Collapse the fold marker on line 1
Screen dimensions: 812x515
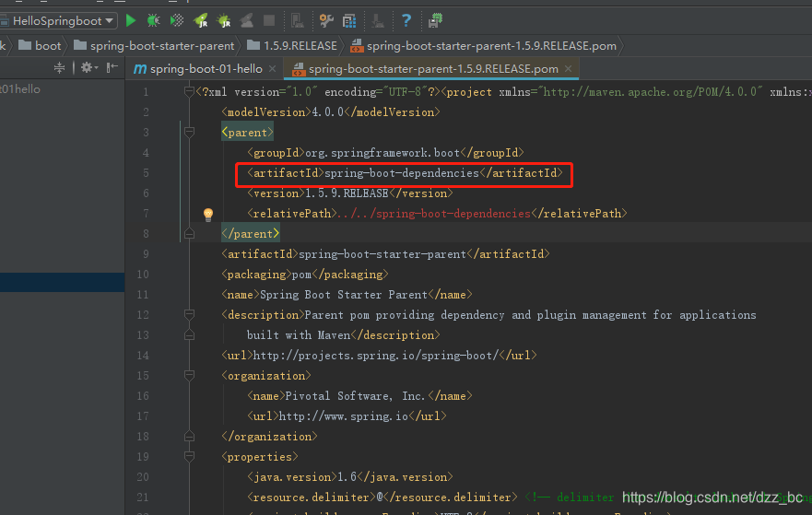pyautogui.click(x=189, y=92)
